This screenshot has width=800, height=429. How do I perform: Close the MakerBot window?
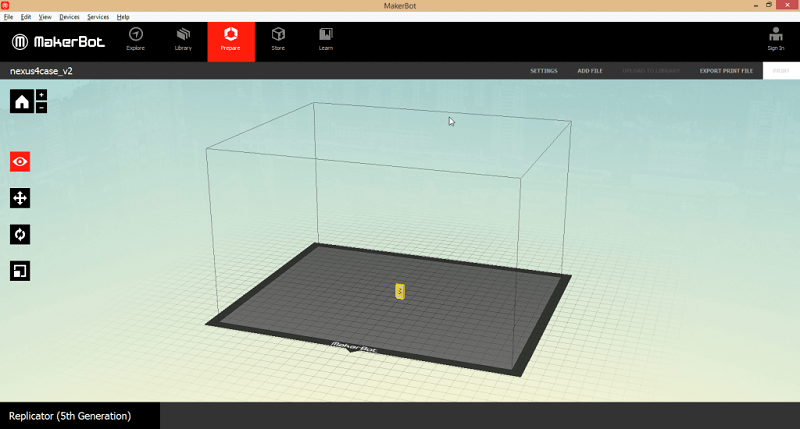pos(788,5)
